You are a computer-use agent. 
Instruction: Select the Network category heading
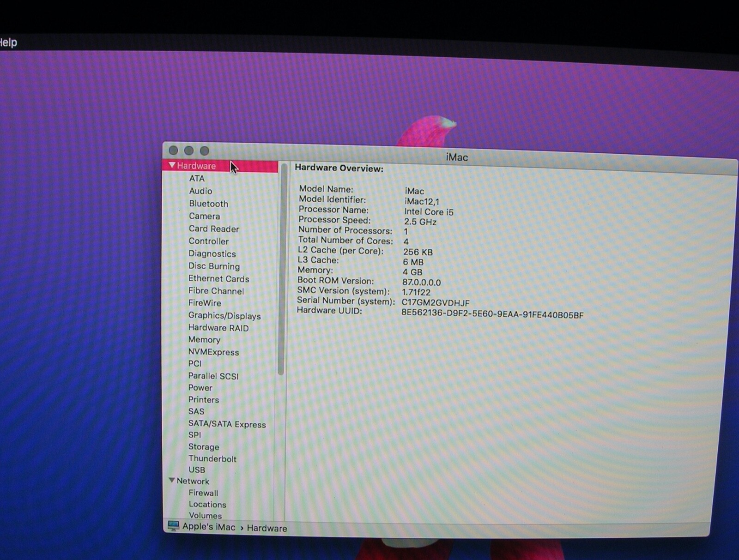coord(193,481)
